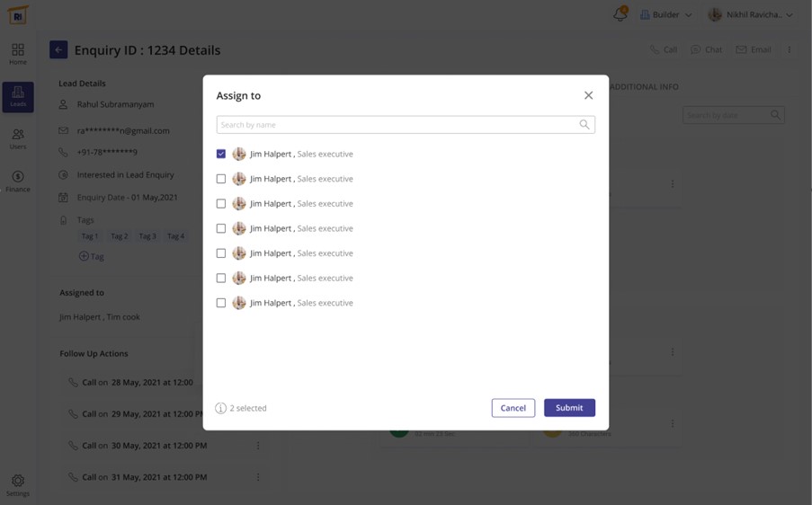Expand the Builder dropdown
The height and width of the screenshot is (505, 812).
coord(665,14)
